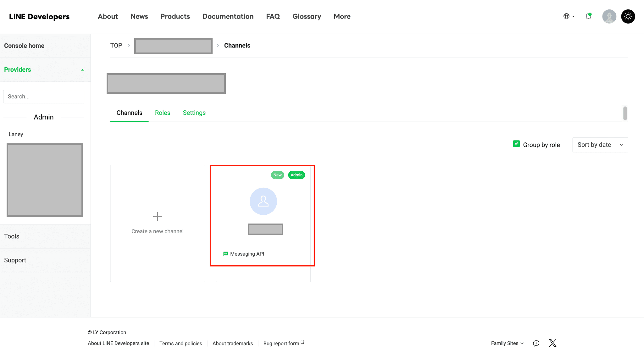Image resolution: width=644 pixels, height=354 pixels.
Task: Toggle the dark mode sun icon
Action: [628, 16]
